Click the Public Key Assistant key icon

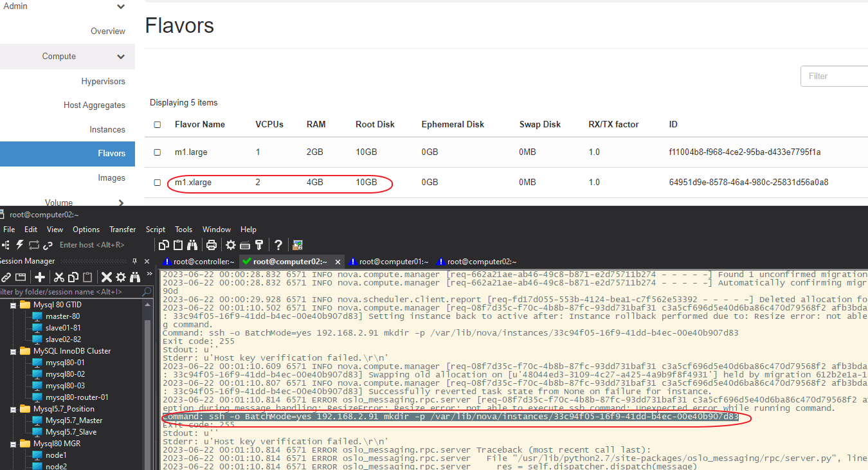259,245
